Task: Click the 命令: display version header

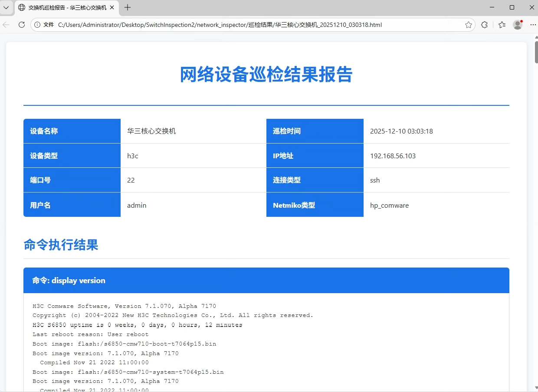Action: [69, 281]
